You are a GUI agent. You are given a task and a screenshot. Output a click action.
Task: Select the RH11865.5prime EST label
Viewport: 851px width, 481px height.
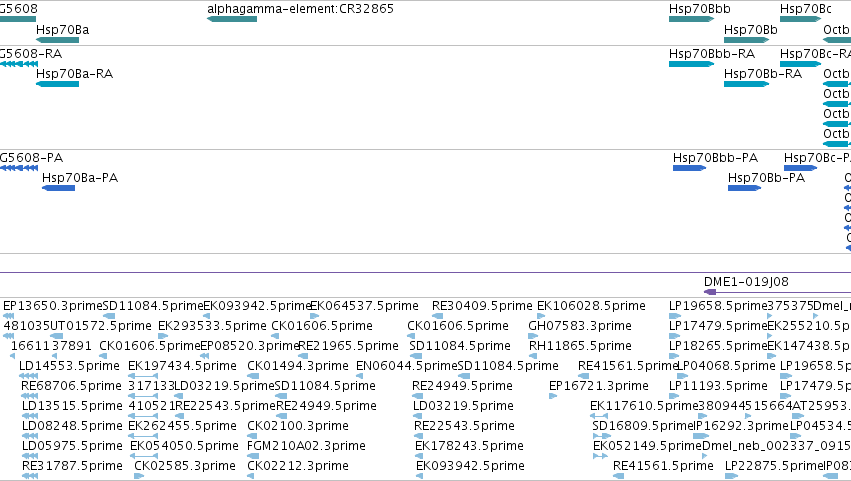(x=580, y=346)
